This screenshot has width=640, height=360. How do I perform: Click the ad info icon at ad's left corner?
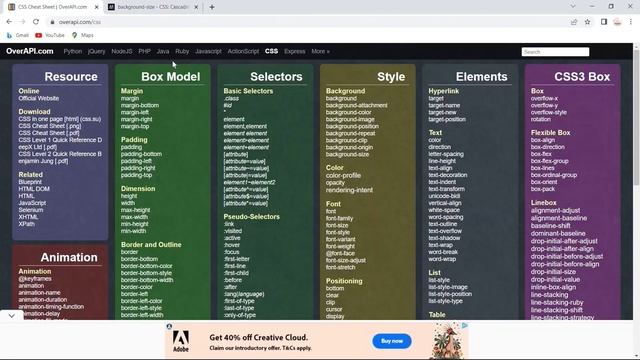coord(169,326)
